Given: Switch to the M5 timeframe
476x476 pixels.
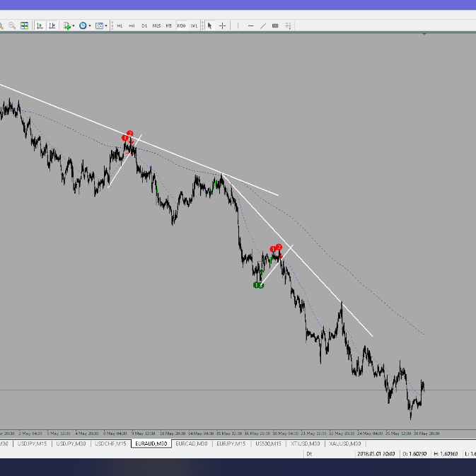Looking at the screenshot, I should pos(169,25).
